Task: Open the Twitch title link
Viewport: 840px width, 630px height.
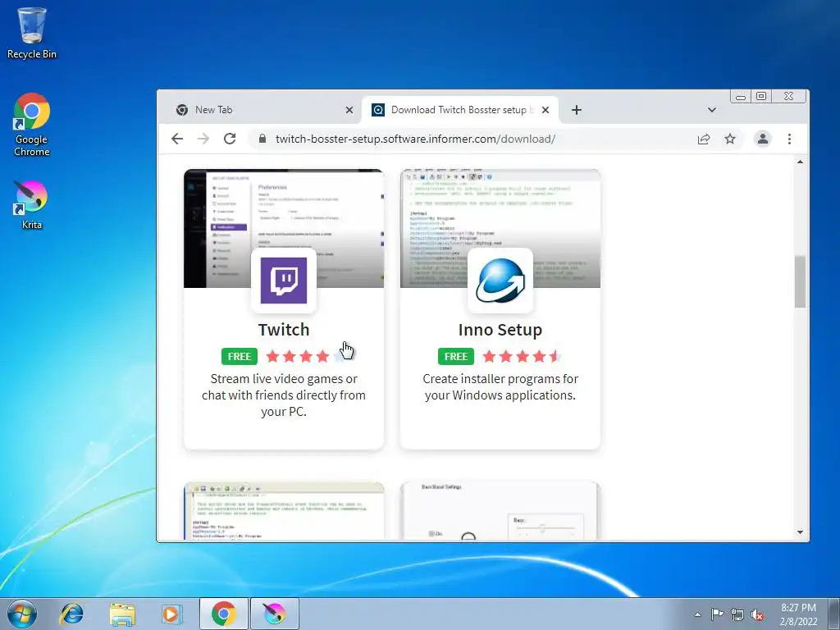Action: point(283,330)
